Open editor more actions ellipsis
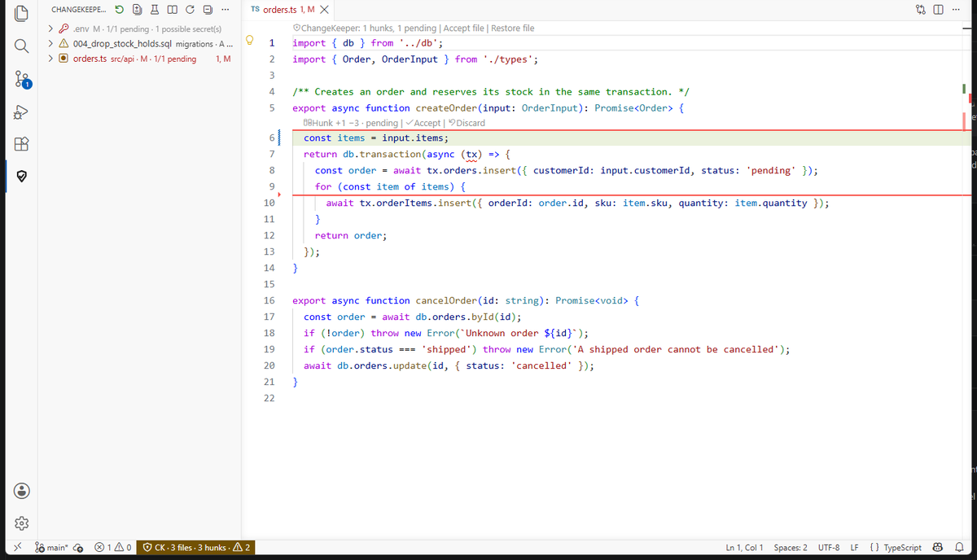 [x=956, y=10]
